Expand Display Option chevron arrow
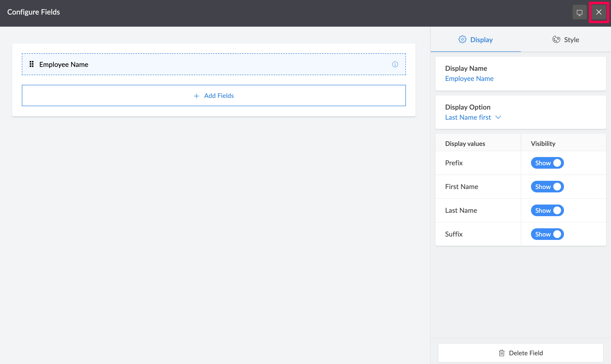Viewport: 611px width, 364px height. pos(498,117)
